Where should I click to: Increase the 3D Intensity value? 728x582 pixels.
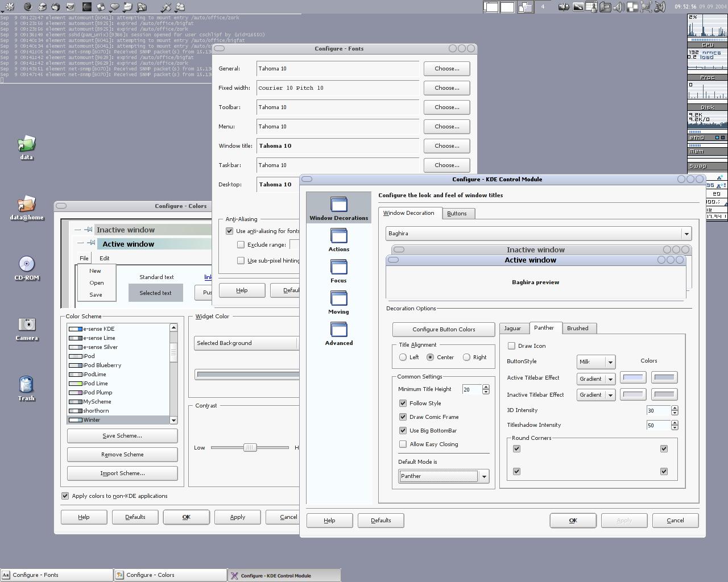(675, 408)
